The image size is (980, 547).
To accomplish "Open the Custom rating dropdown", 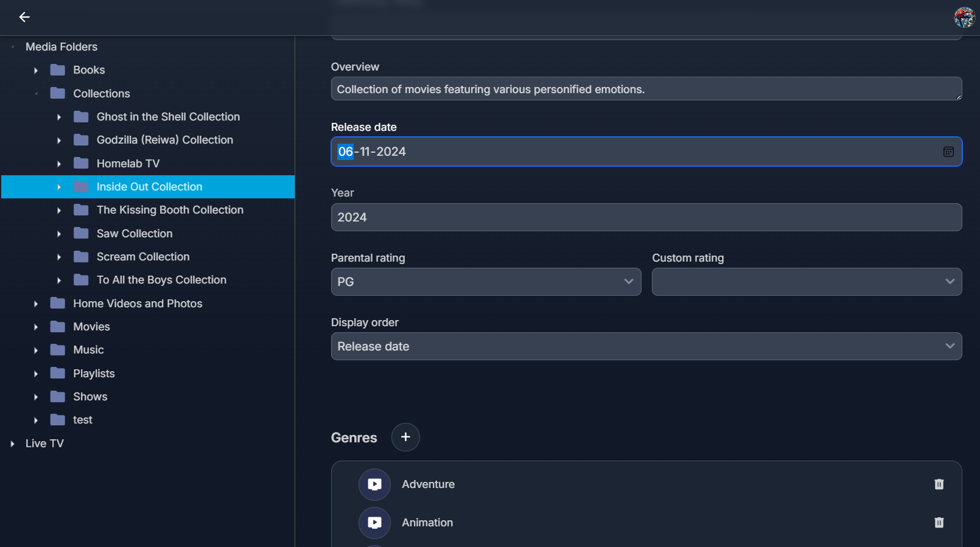I will 807,282.
